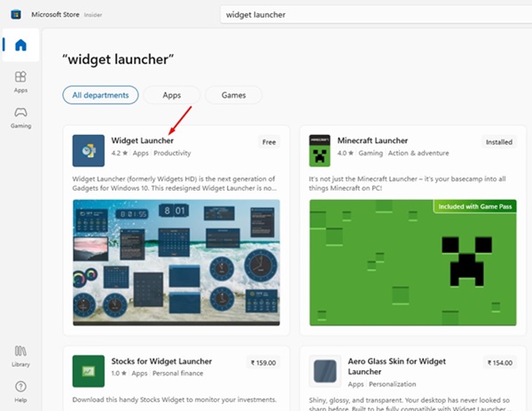Click the ₹ 154.00 price button
Screen dimensions: 532x411
point(500,363)
